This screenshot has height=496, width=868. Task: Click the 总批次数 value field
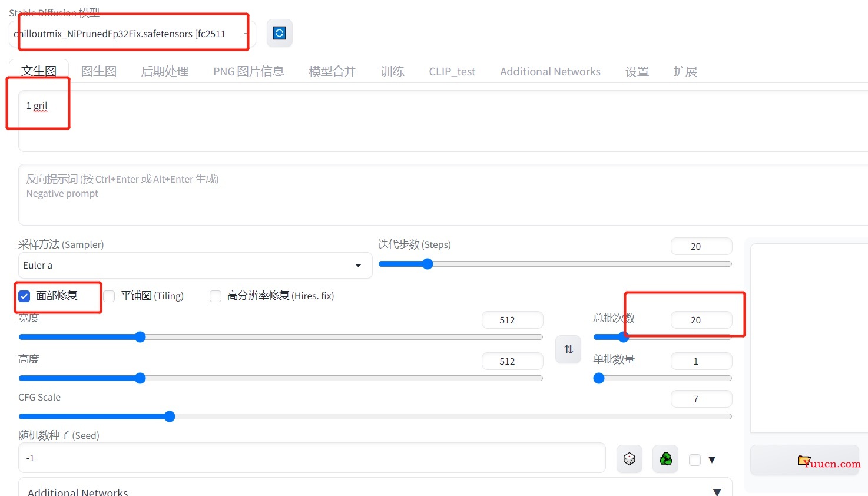tap(701, 320)
